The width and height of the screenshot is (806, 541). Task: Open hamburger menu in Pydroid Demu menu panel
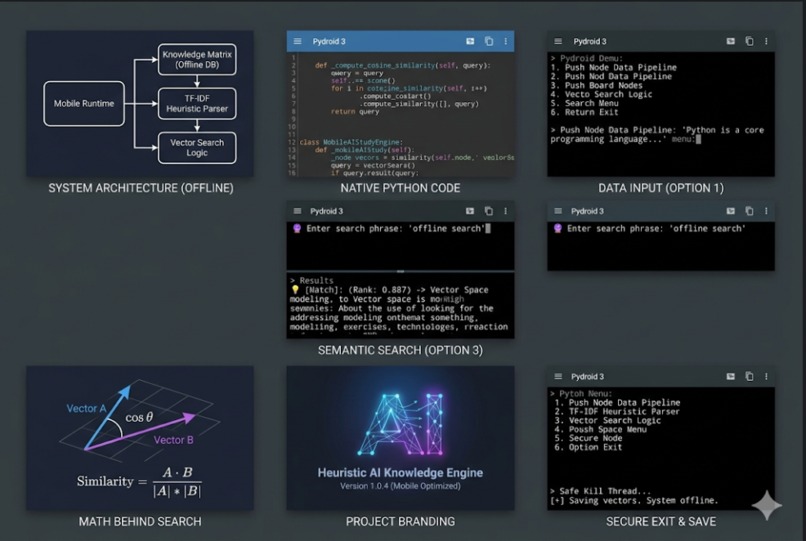(x=558, y=41)
